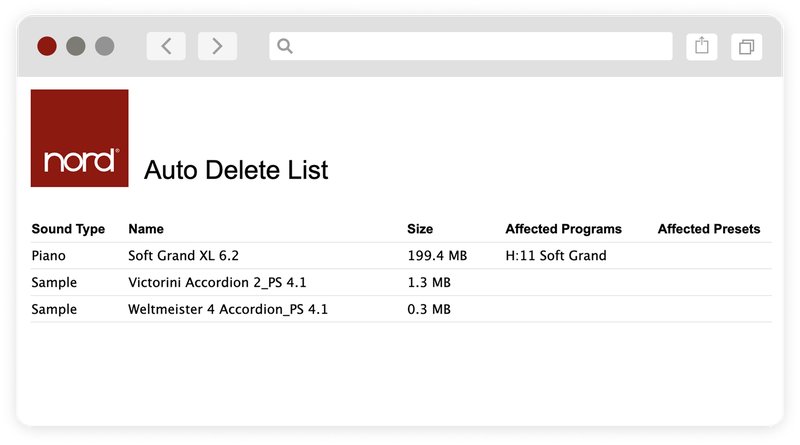Minimize window using middle gray circle
This screenshot has height=445, width=800.
click(76, 46)
